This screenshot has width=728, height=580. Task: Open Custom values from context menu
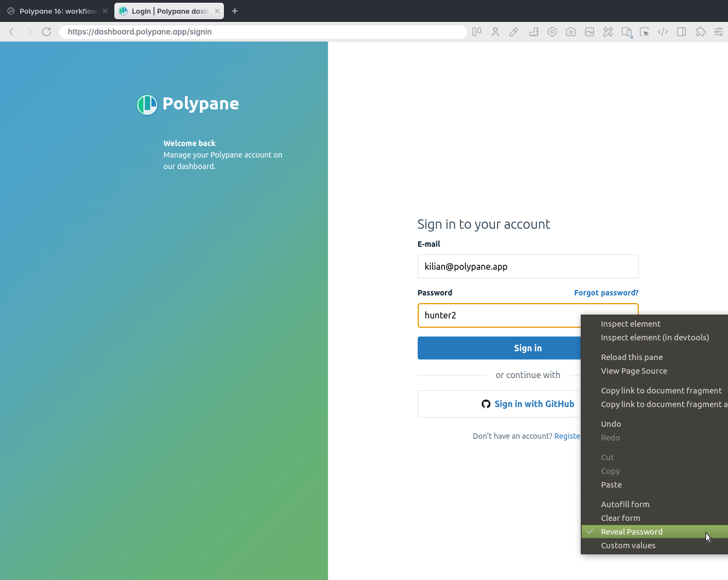655,546
